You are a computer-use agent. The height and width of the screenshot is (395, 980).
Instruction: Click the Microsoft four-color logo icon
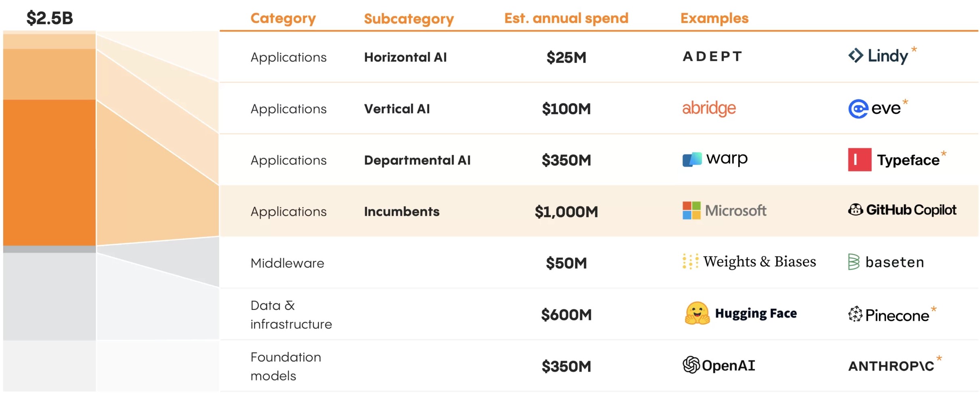[691, 211]
